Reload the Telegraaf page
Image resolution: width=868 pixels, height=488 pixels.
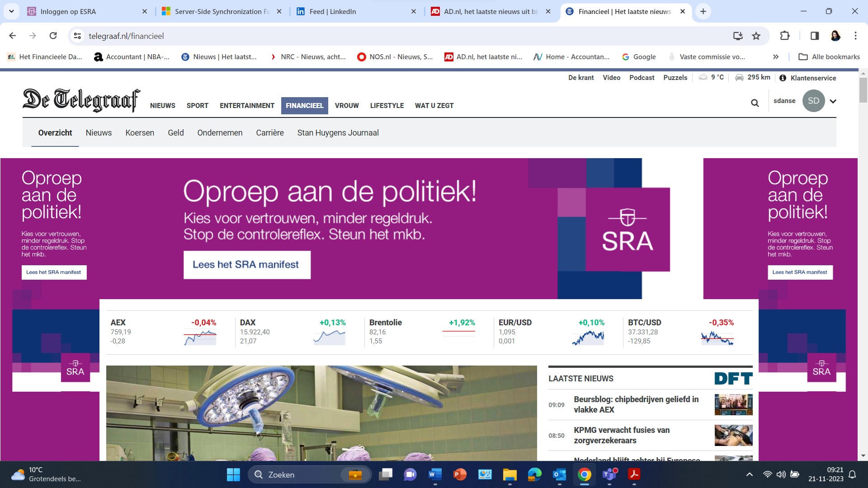[x=53, y=36]
